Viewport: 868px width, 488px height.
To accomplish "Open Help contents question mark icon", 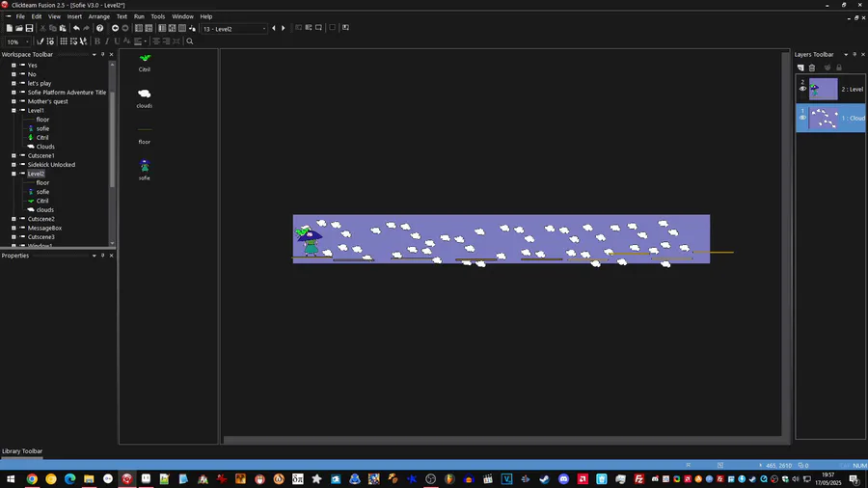I will (99, 28).
